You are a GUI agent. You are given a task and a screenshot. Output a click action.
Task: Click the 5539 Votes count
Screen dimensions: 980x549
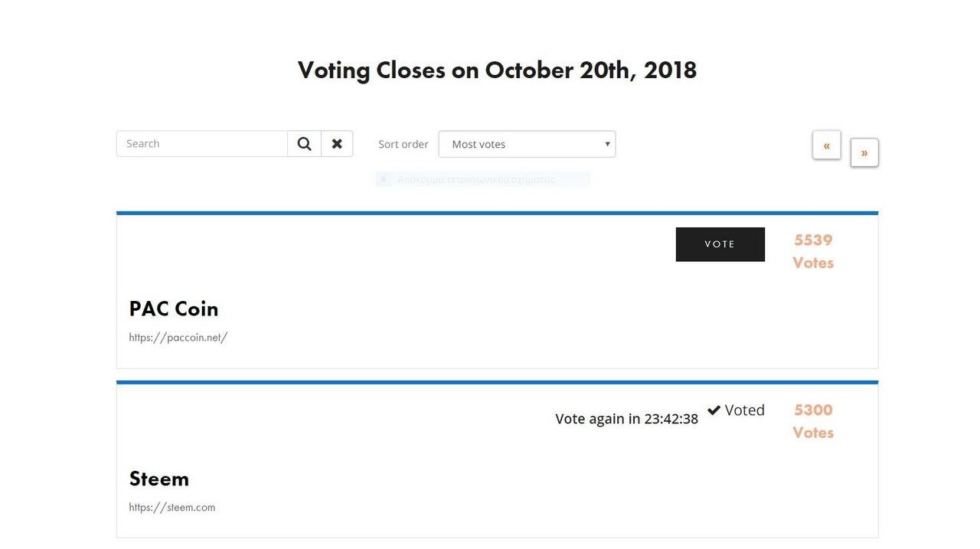click(813, 251)
